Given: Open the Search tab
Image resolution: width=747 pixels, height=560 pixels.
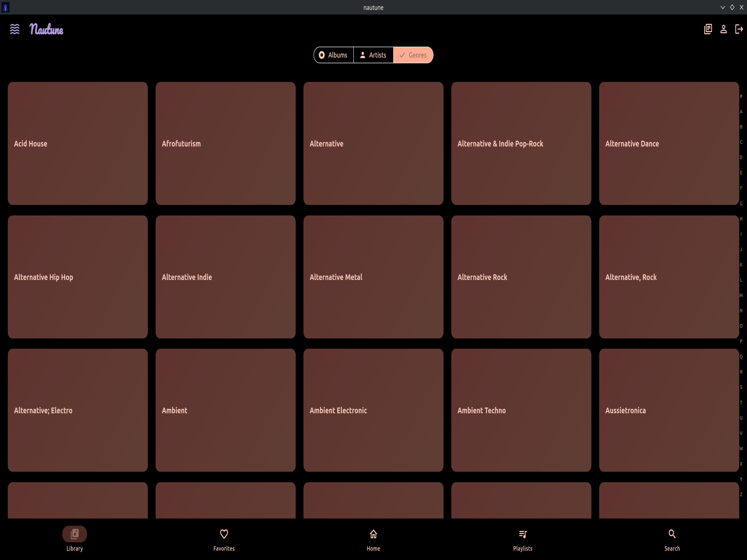Looking at the screenshot, I should click(x=672, y=539).
